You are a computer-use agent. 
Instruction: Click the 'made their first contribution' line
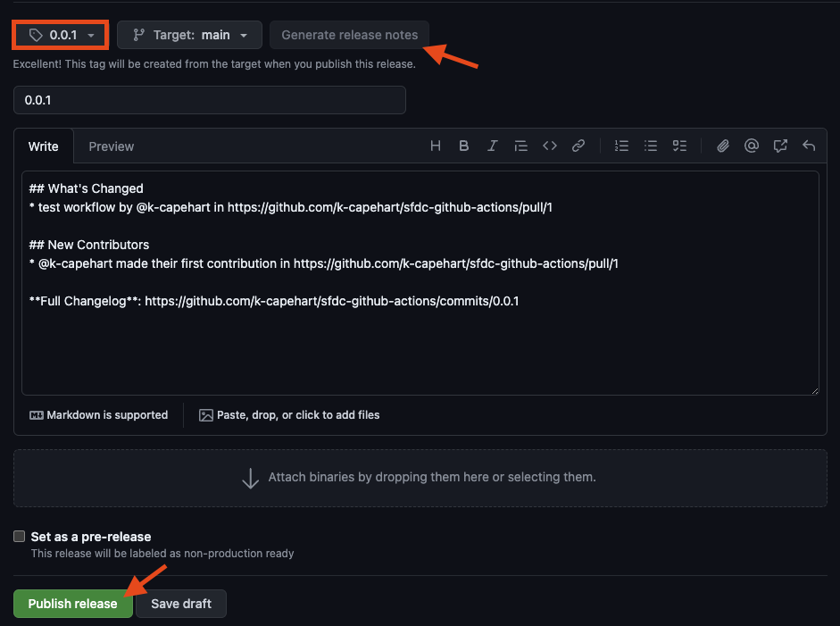tap(323, 263)
